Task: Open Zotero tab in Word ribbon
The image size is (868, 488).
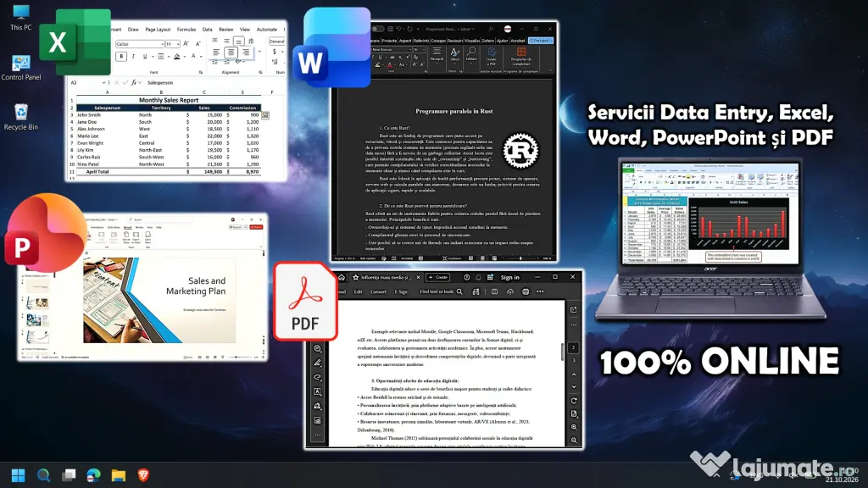Action: (487, 41)
